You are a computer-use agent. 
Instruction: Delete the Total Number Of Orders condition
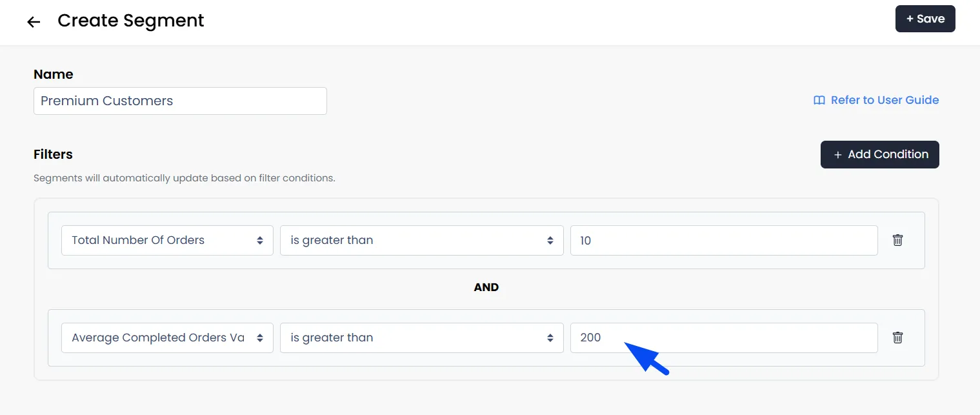pyautogui.click(x=897, y=240)
